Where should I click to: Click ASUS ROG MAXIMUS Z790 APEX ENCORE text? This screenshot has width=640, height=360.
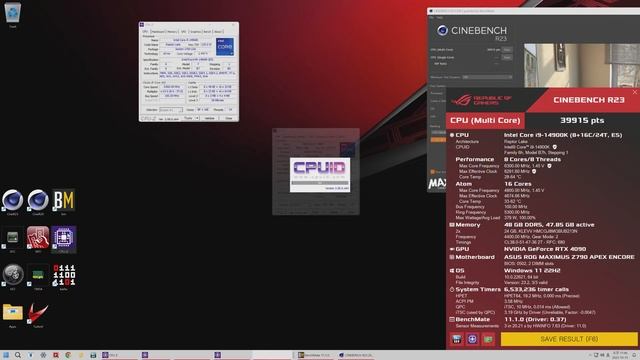click(x=569, y=257)
